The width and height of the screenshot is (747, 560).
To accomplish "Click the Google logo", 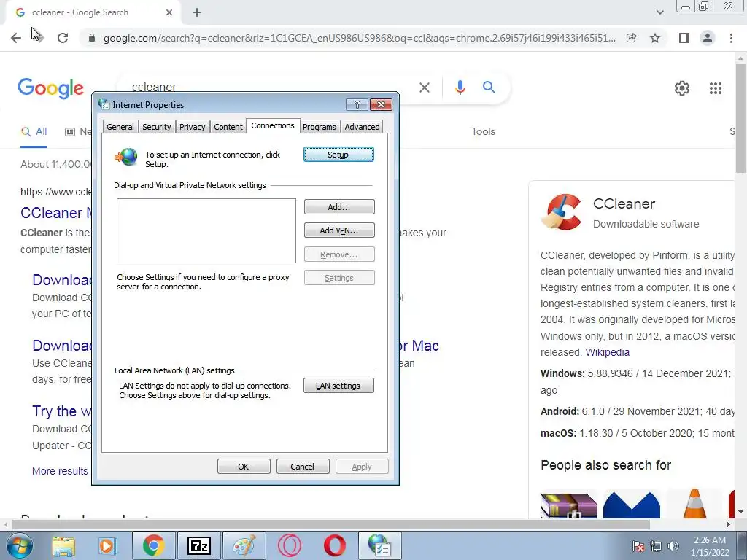I will [51, 88].
